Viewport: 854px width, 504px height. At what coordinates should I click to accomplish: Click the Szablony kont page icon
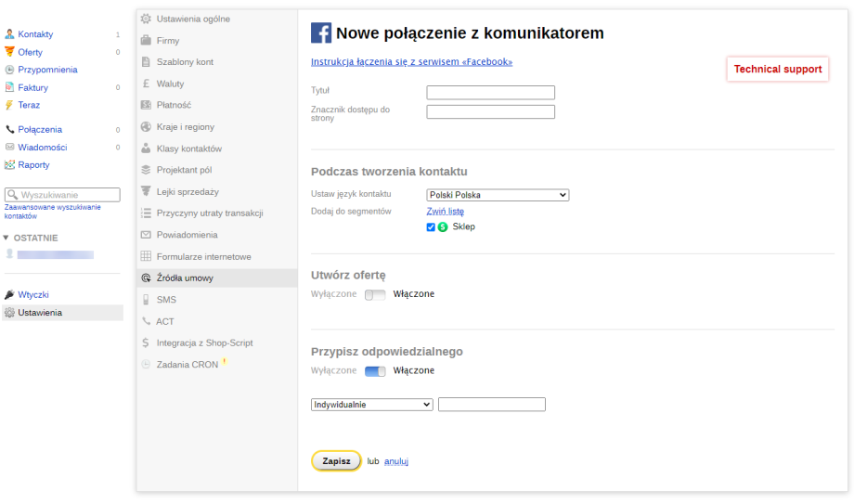[146, 61]
